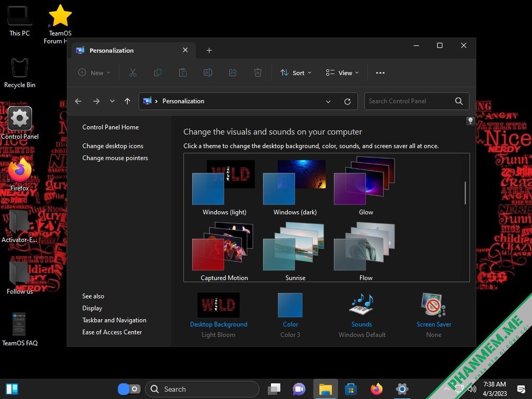Select the Windows (dark) theme
The image size is (532, 399).
click(x=295, y=187)
